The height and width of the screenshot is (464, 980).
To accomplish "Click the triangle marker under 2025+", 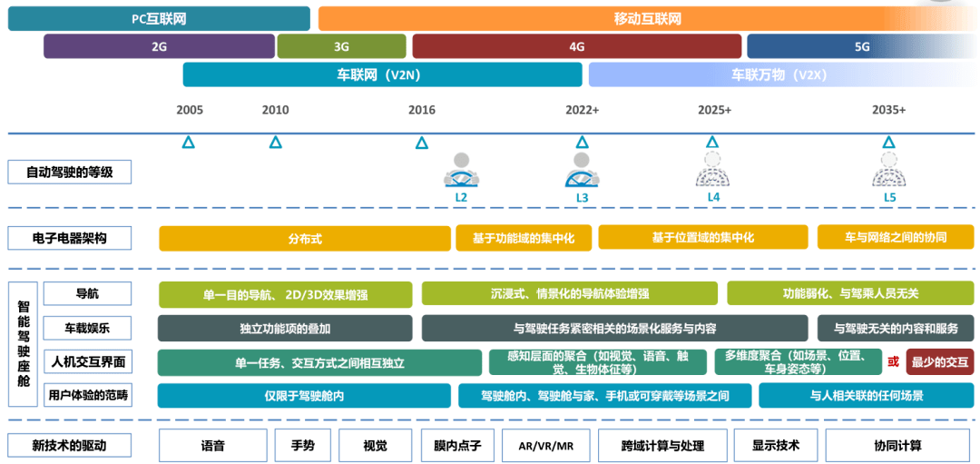I will pos(712,143).
